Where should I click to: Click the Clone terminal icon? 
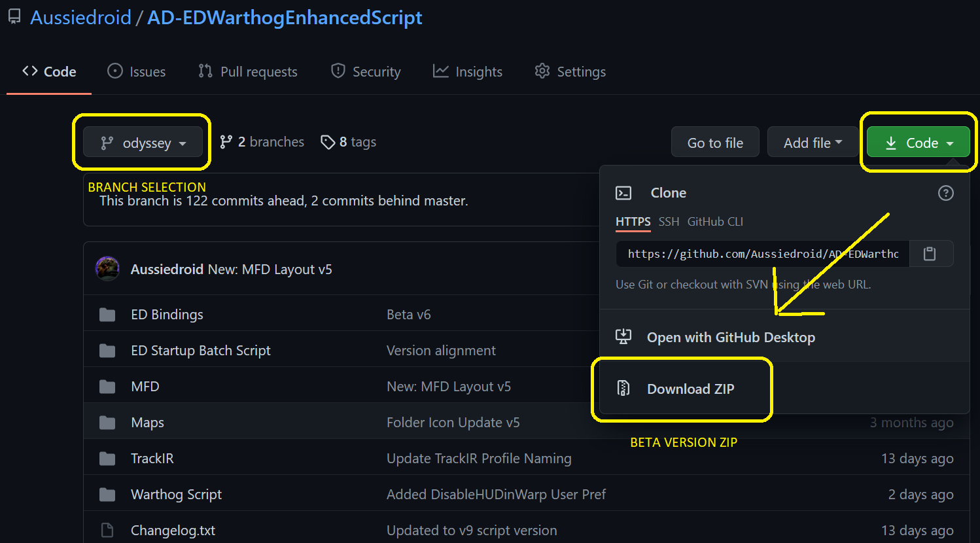click(x=623, y=193)
